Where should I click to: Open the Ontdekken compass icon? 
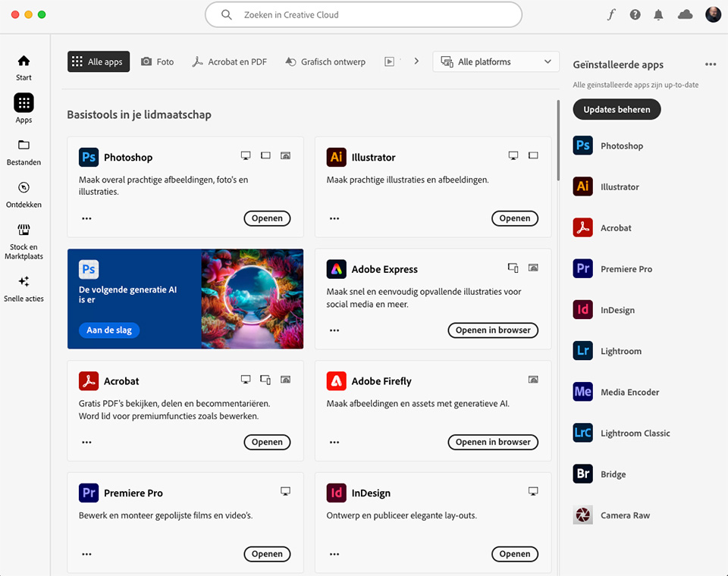(x=24, y=187)
